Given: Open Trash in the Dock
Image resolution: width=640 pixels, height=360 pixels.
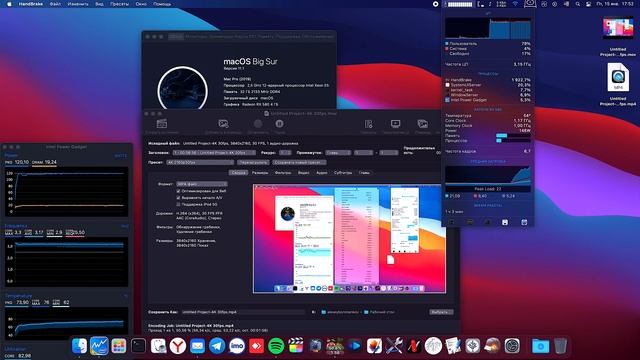Looking at the screenshot, I should (x=560, y=346).
